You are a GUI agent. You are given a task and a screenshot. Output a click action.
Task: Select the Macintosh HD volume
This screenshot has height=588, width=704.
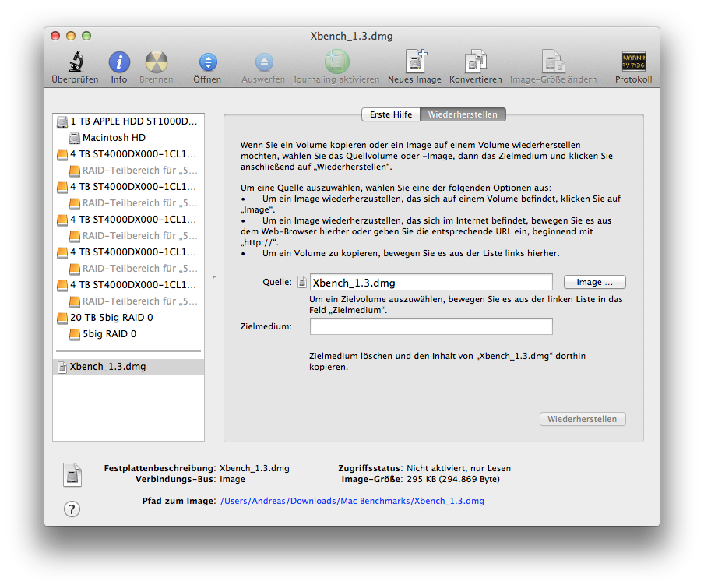(x=128, y=137)
